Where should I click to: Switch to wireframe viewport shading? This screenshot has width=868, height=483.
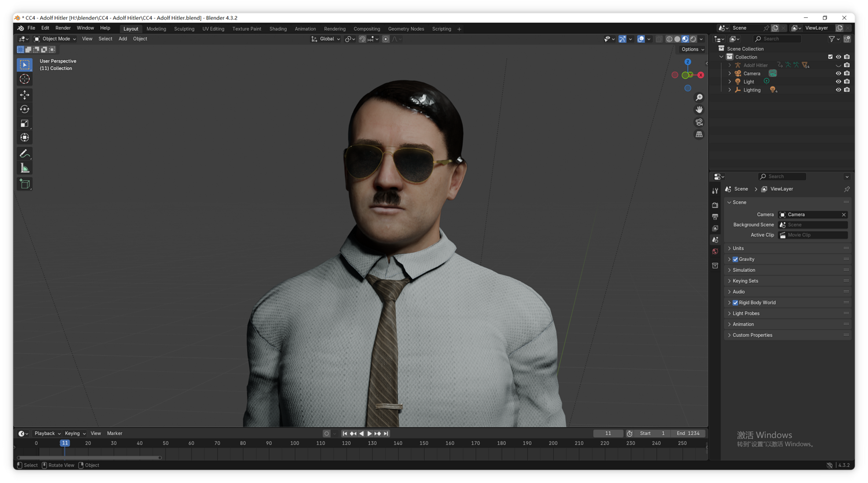click(669, 39)
